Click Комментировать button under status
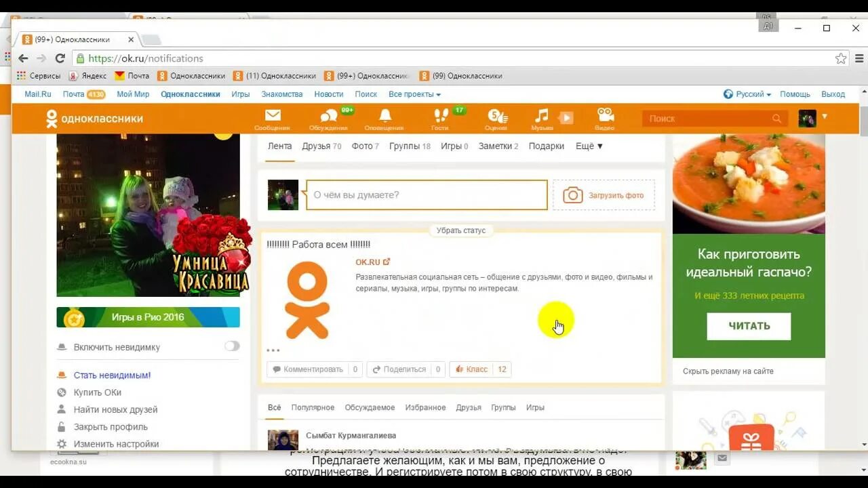Image resolution: width=868 pixels, height=488 pixels. [x=315, y=369]
